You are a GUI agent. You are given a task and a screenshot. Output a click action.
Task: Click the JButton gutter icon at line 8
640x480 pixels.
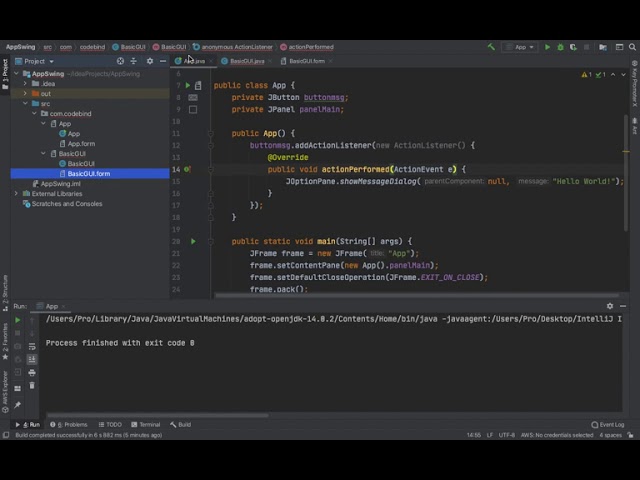[193, 98]
